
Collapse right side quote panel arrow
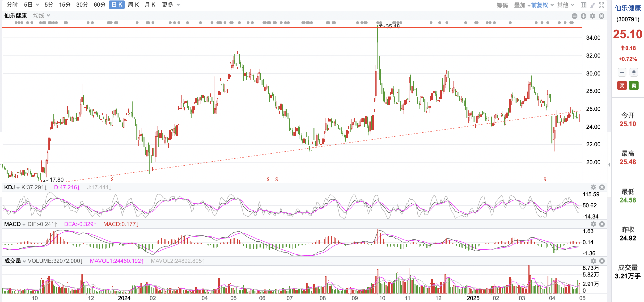click(x=609, y=164)
